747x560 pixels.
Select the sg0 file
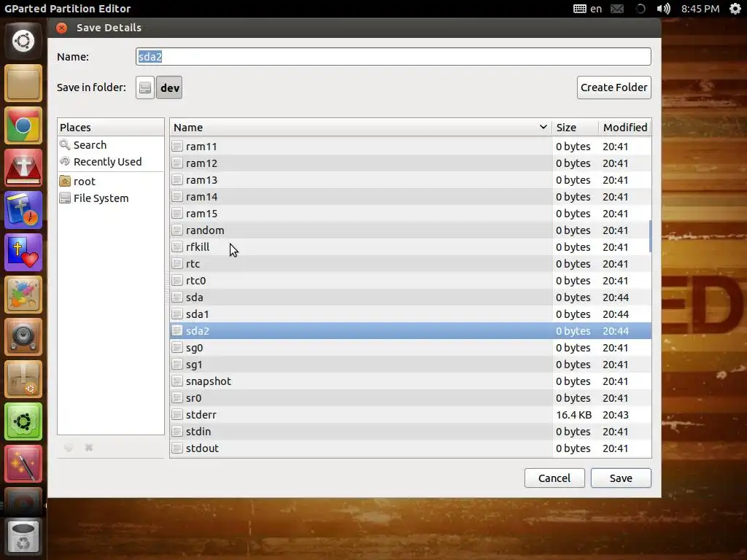410,348
